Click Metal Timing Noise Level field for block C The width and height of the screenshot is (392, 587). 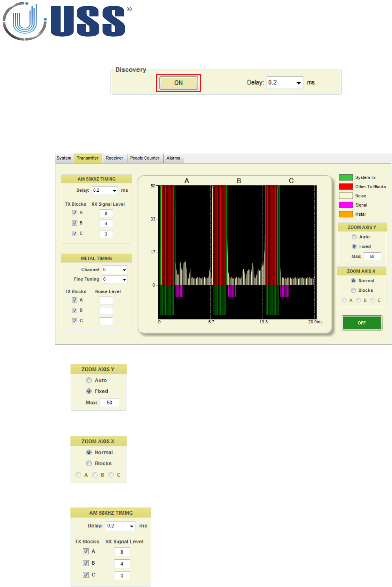tap(106, 321)
